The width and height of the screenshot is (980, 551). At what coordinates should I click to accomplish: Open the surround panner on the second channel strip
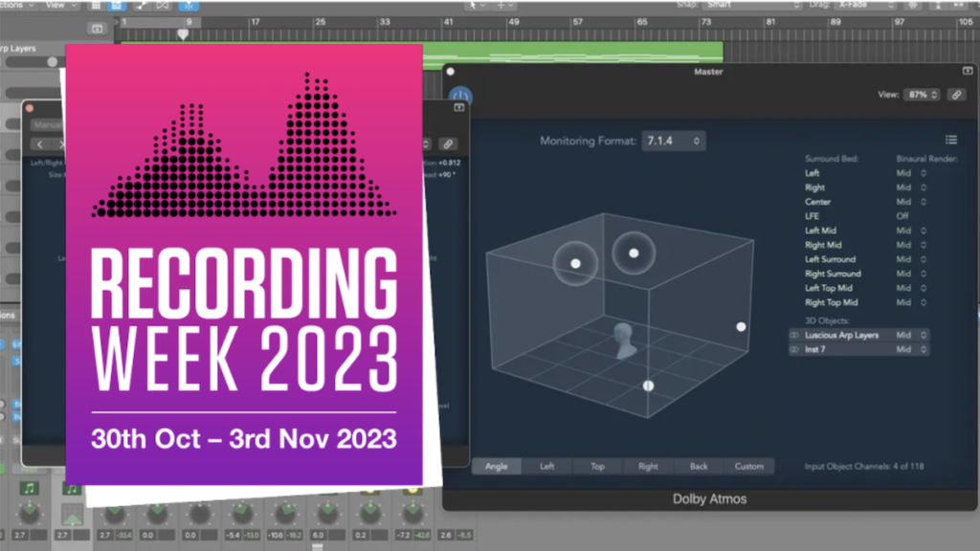[72, 515]
